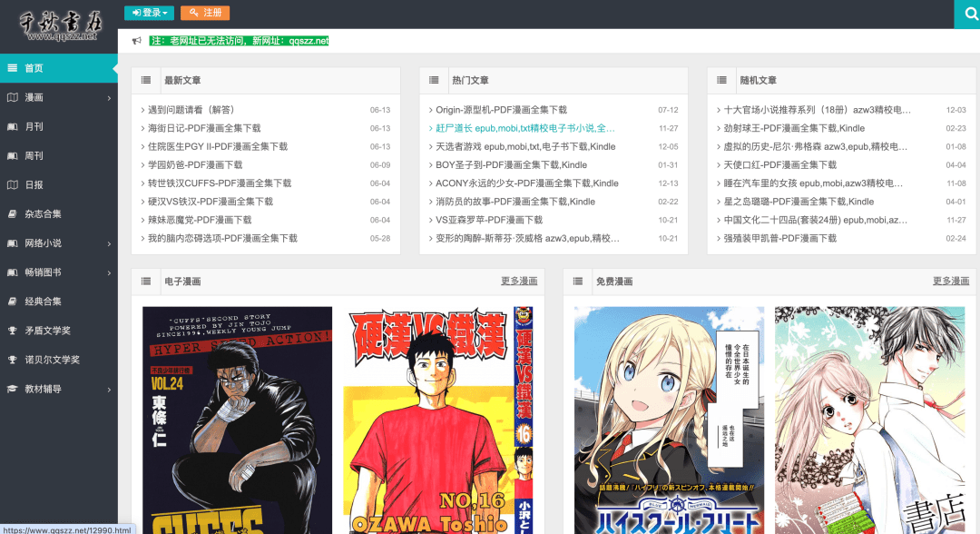This screenshot has height=534, width=980.
Task: Open 月刊 sidebar menu item
Action: pos(59,126)
